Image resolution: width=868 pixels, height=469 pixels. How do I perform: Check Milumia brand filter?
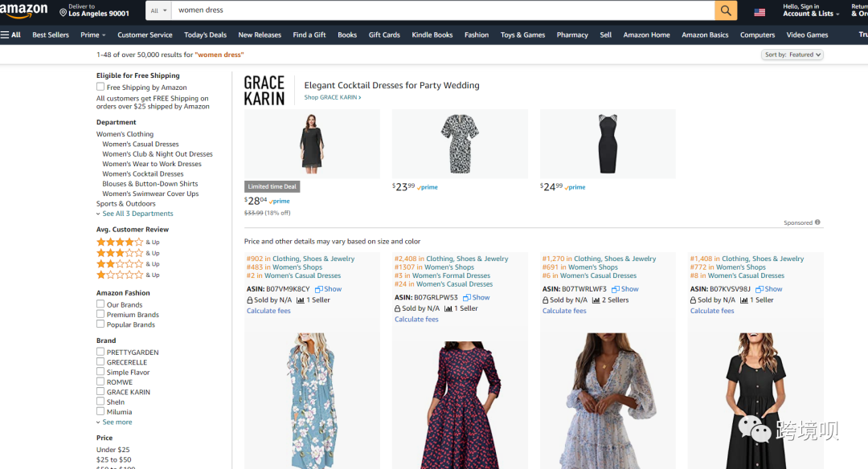(x=100, y=411)
